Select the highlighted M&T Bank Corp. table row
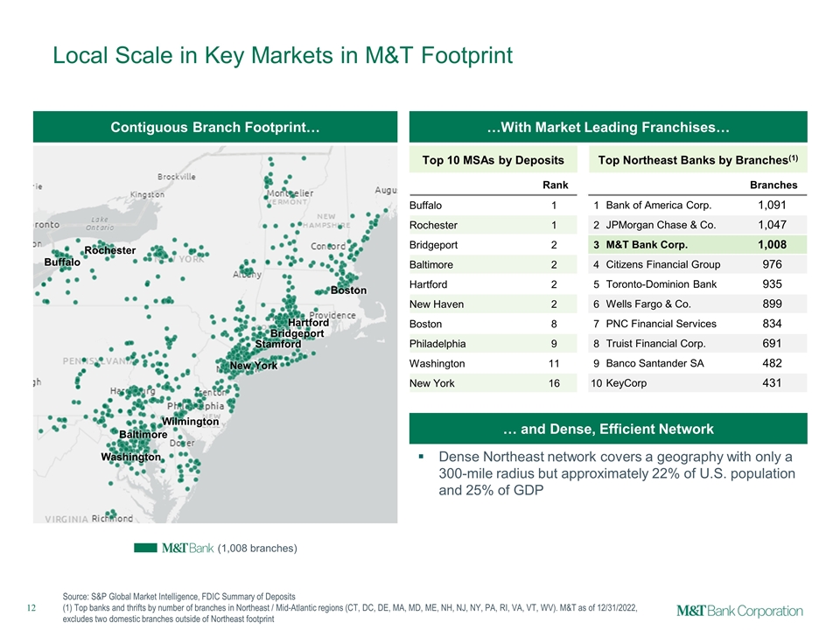The image size is (840, 630). coord(696,245)
